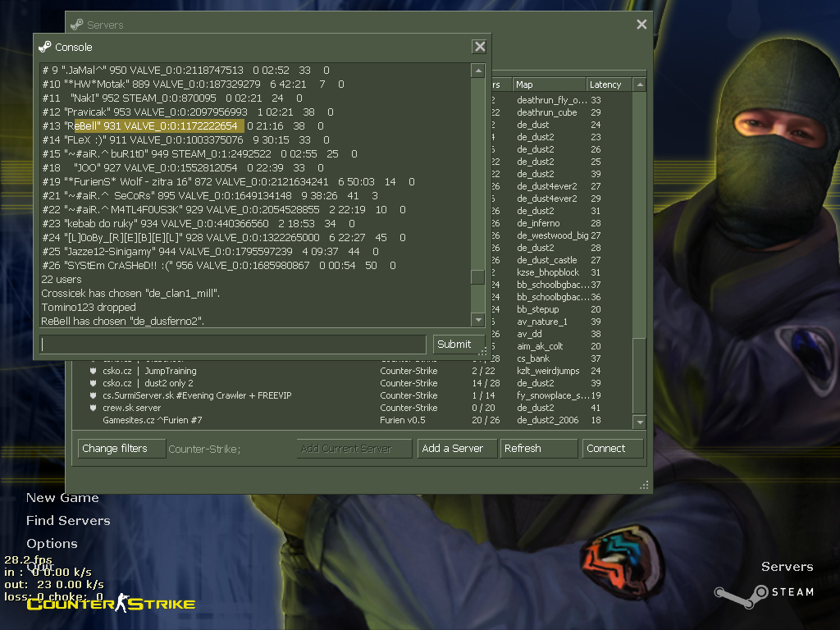Click the Steam logo icon

[742, 596]
